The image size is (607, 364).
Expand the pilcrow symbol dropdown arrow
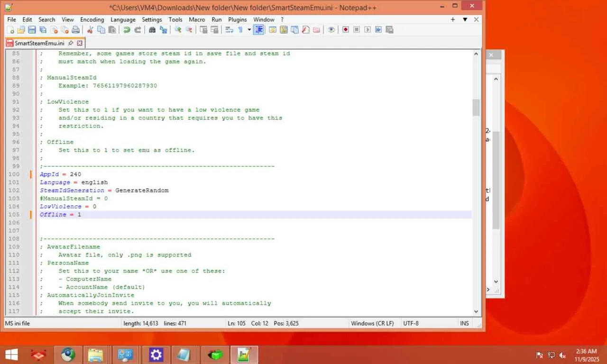249,30
